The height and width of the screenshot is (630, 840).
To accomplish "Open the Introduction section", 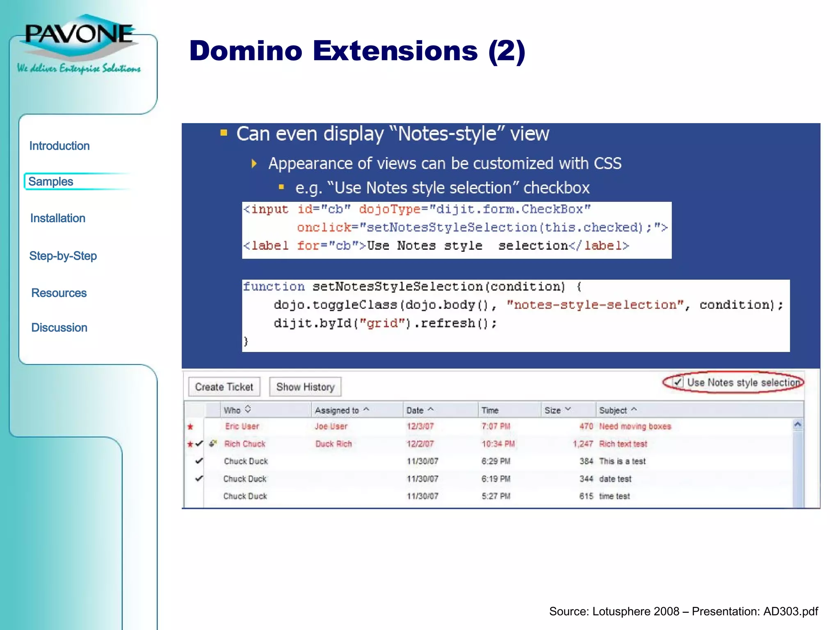I will [x=59, y=146].
